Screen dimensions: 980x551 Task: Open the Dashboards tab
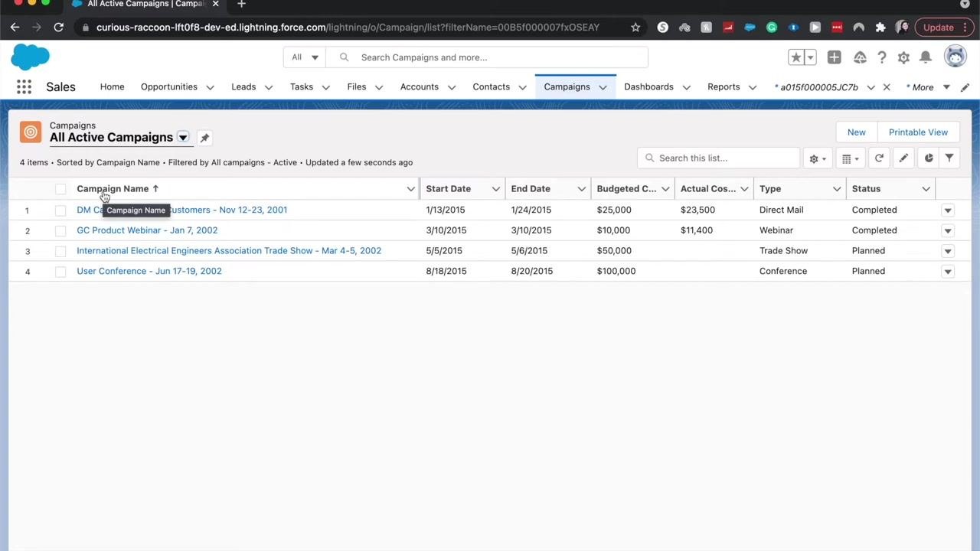648,87
